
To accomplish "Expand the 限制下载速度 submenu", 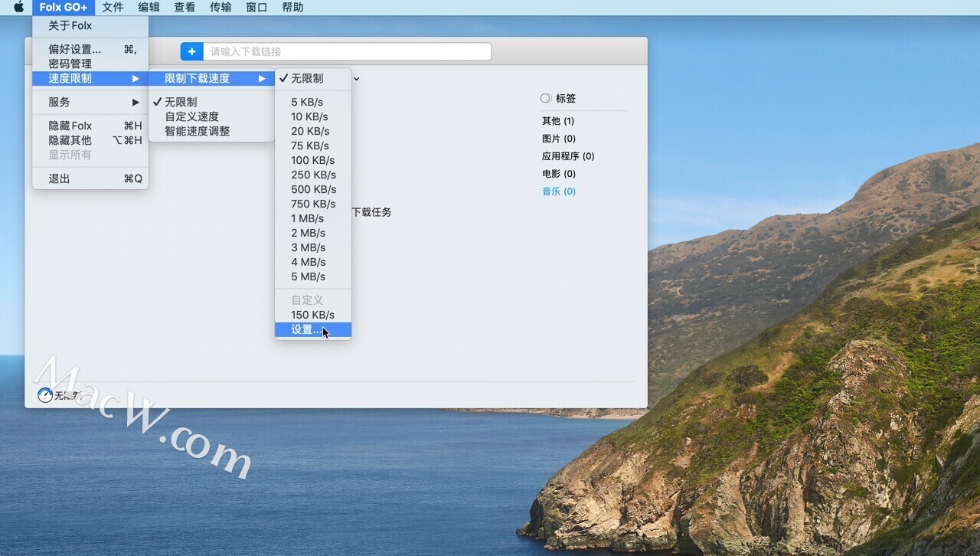I will click(x=211, y=78).
